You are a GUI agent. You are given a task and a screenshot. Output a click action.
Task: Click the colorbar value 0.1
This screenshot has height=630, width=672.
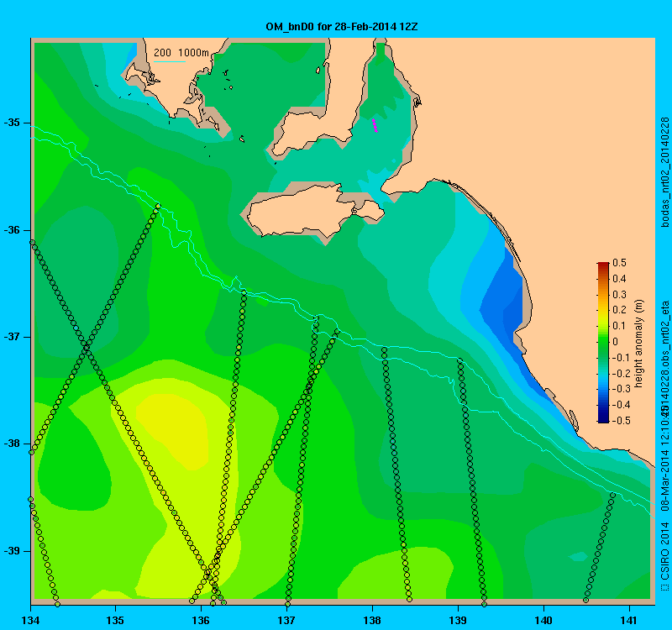tap(620, 326)
